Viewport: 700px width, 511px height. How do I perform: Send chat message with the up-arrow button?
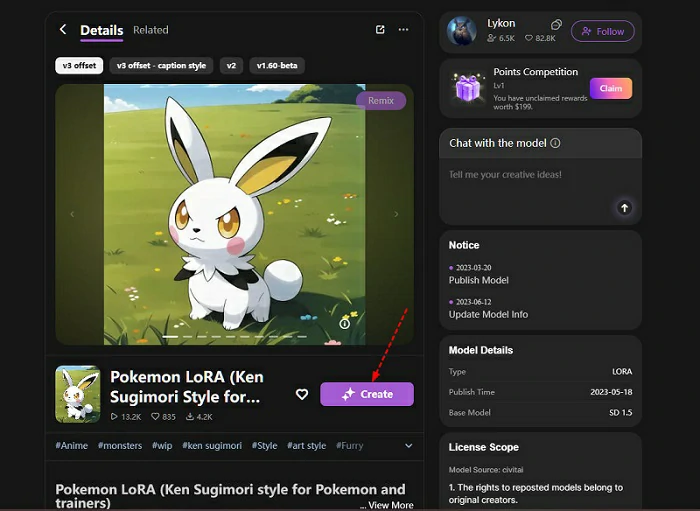(624, 208)
